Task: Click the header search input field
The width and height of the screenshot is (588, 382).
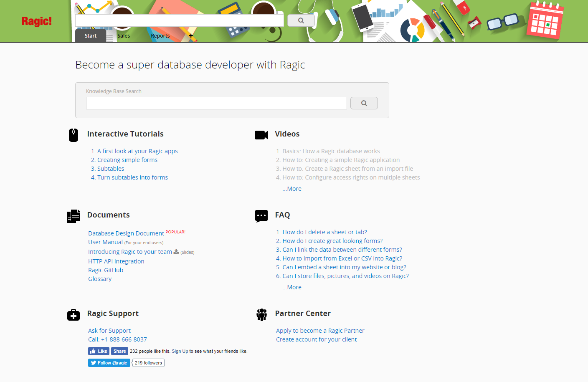Action: coord(180,20)
